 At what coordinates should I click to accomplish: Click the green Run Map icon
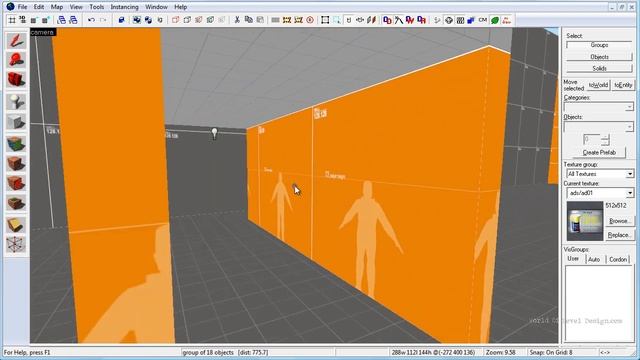tap(495, 20)
